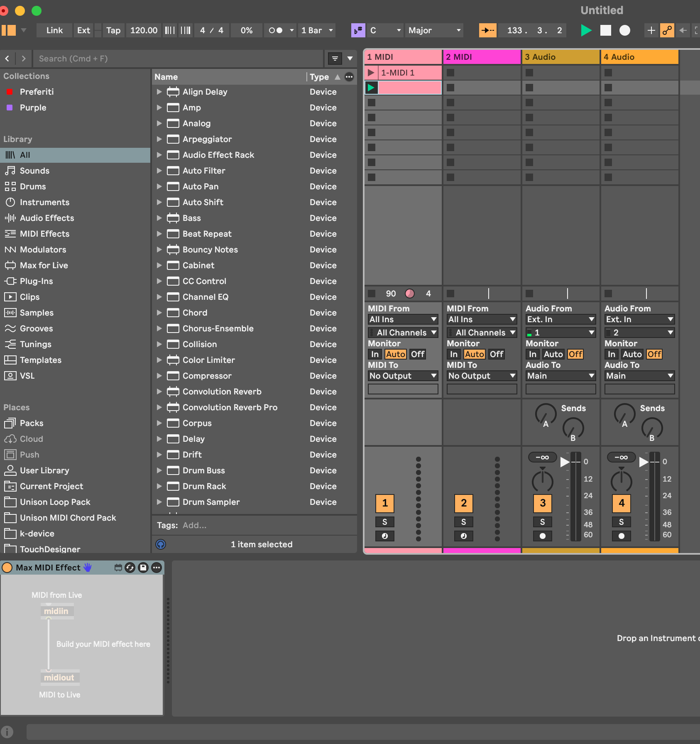
Task: Toggle the metronome button
Action: click(x=276, y=30)
